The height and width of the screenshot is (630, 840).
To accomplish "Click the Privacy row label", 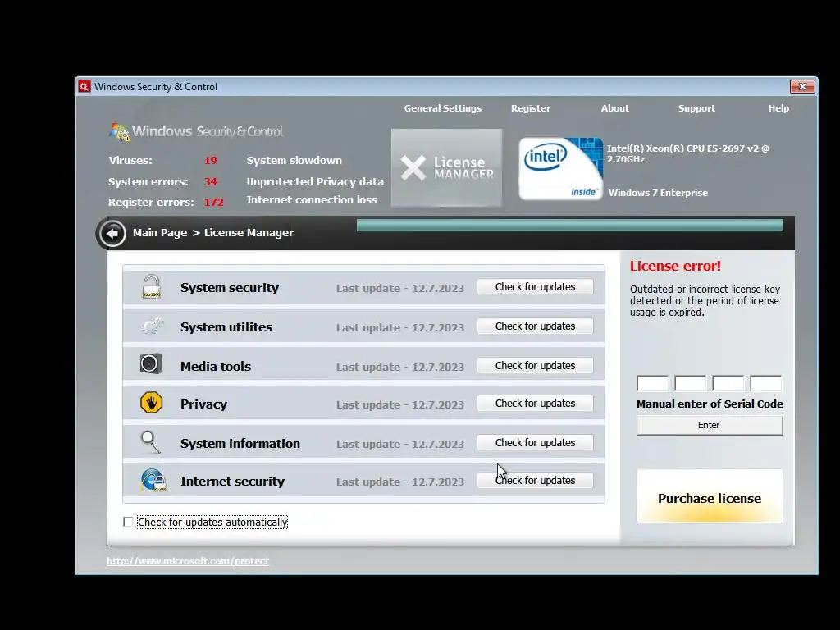I will pos(203,404).
